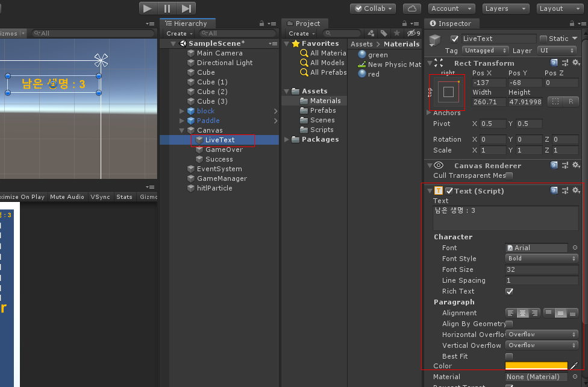Click the Pause button in toolbar
This screenshot has width=588, height=387.
pyautogui.click(x=167, y=8)
